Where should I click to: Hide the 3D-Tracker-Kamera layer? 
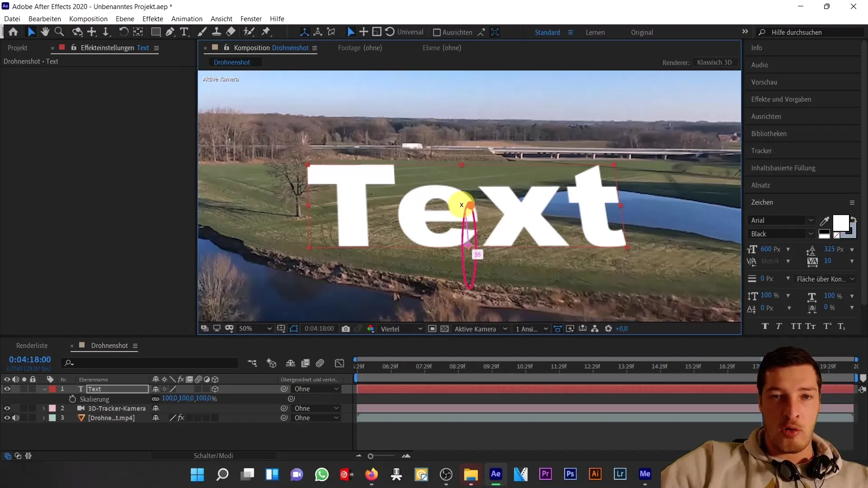point(7,408)
